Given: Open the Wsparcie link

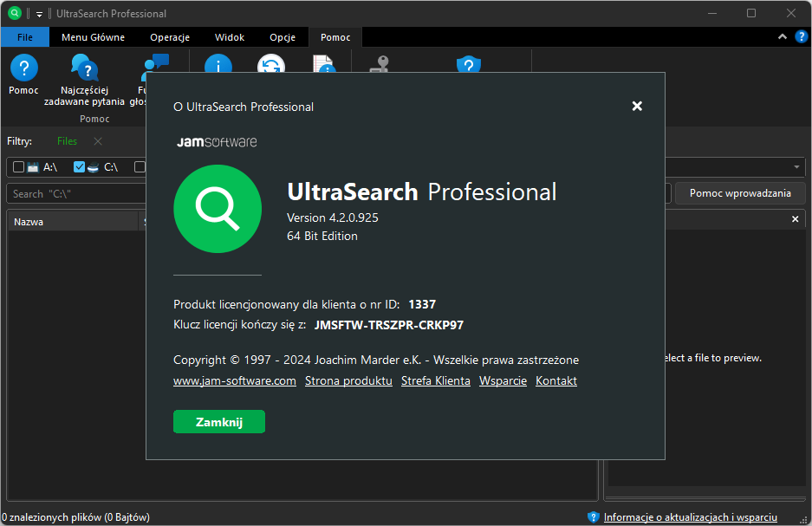Looking at the screenshot, I should tap(503, 381).
